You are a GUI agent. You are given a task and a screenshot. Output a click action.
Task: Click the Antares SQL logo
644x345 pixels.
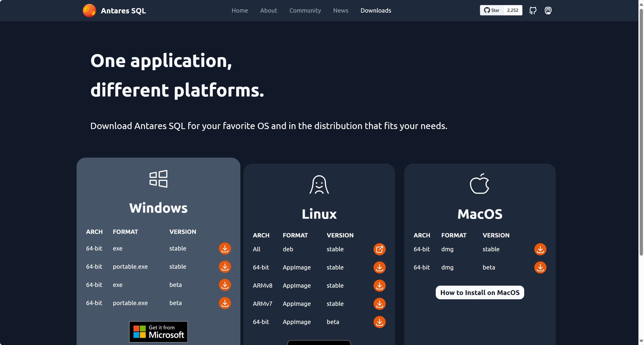click(89, 11)
